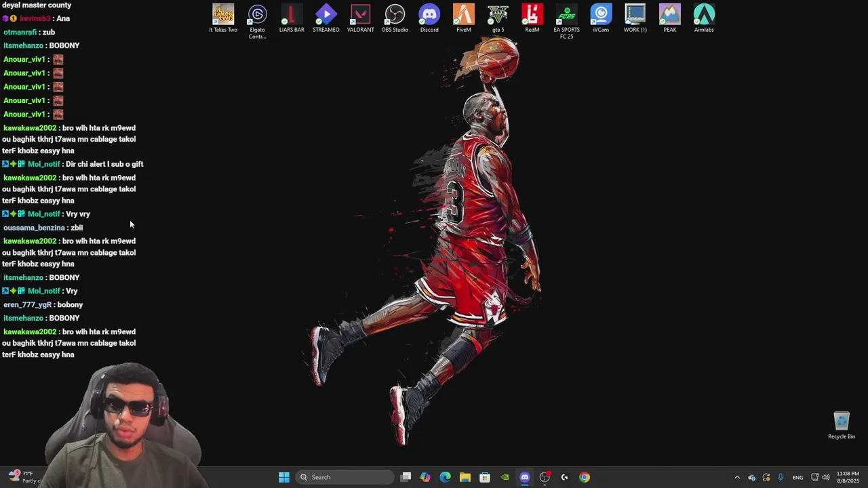Launch Copilot from the taskbar
This screenshot has height=488, width=868.
click(425, 477)
